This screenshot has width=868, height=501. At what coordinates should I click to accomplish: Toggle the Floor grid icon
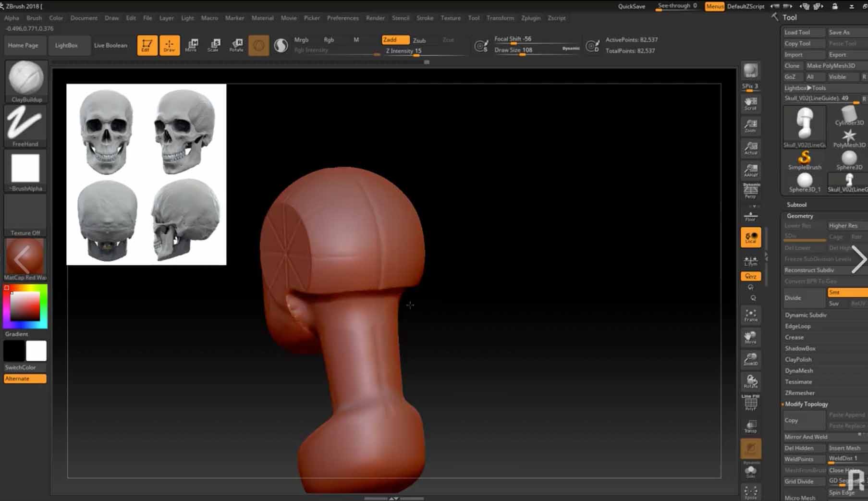750,216
